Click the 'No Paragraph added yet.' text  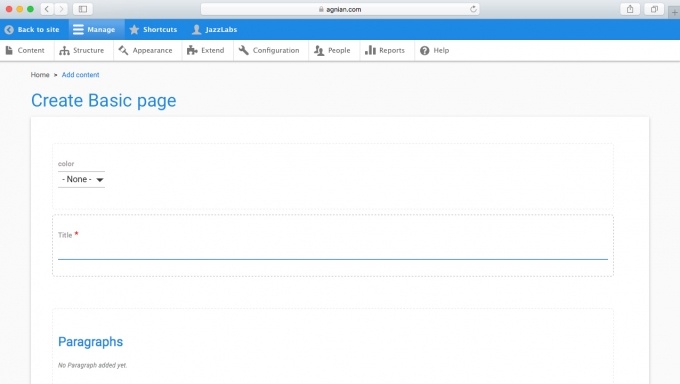(92, 365)
